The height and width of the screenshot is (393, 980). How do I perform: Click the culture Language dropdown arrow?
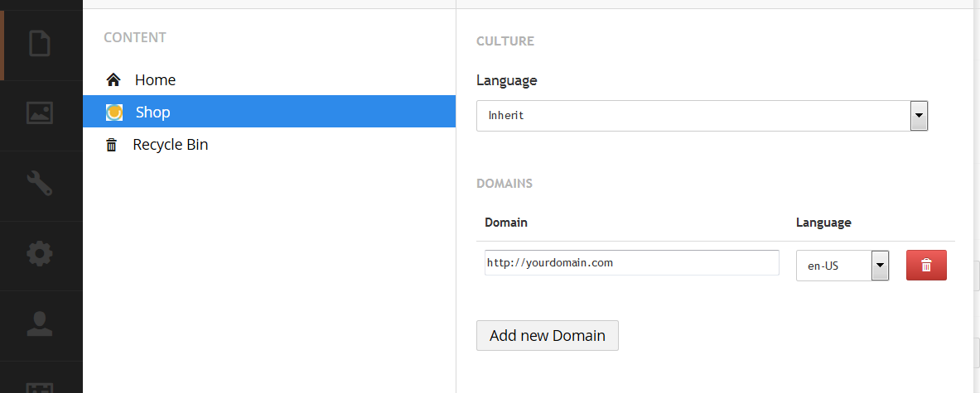click(919, 116)
